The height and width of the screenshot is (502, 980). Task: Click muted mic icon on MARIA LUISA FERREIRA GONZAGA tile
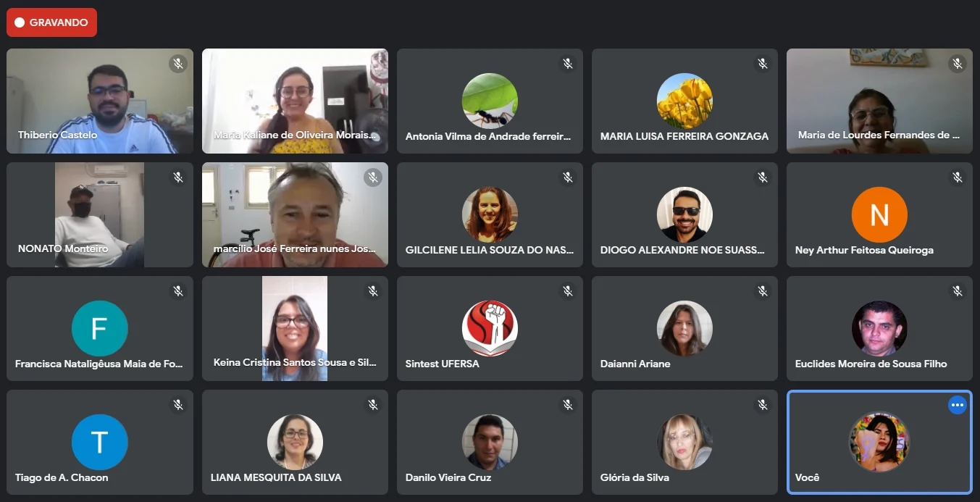coord(763,64)
